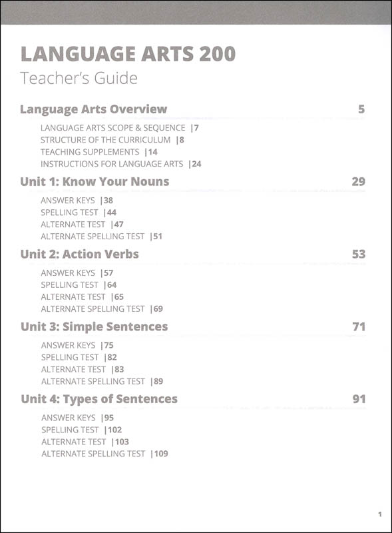Open the Language Arts Overview heading
The height and width of the screenshot is (533, 392).
pos(93,109)
